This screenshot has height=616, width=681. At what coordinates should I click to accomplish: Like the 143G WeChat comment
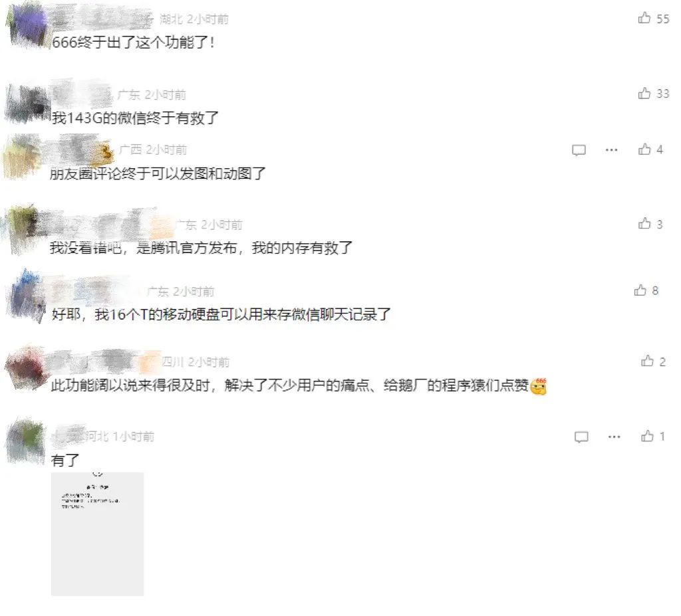pos(644,93)
